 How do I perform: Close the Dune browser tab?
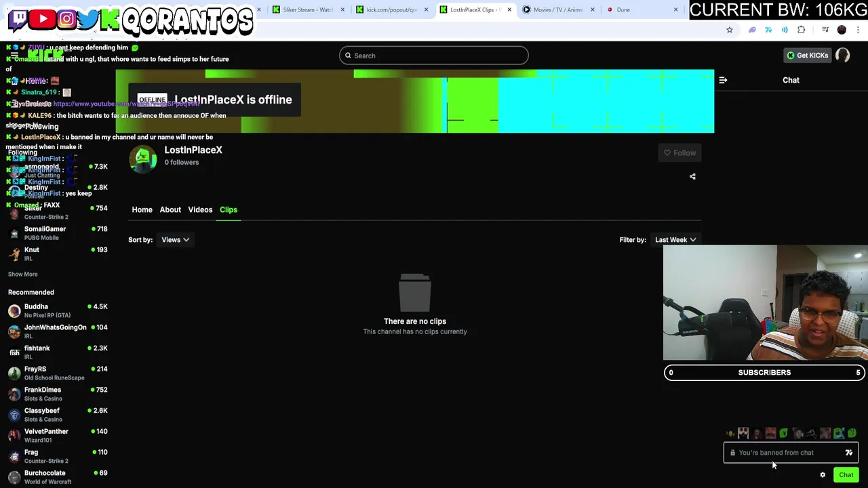[x=675, y=9]
